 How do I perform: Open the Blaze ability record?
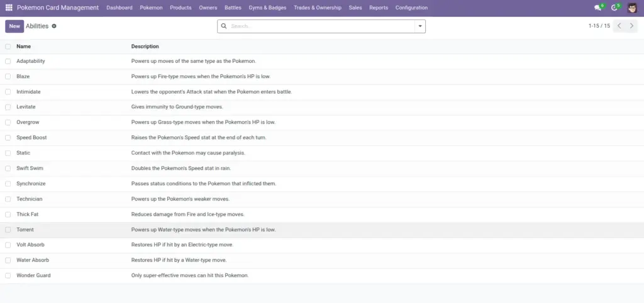[23, 76]
